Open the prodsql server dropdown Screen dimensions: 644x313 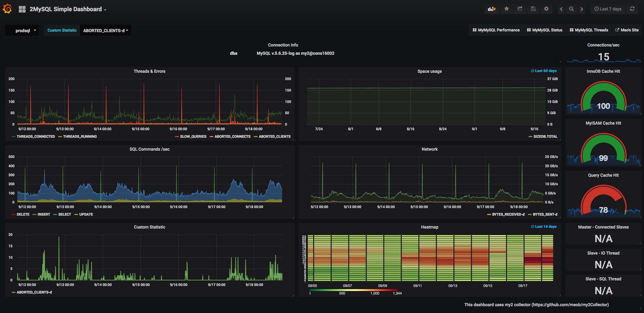click(25, 30)
